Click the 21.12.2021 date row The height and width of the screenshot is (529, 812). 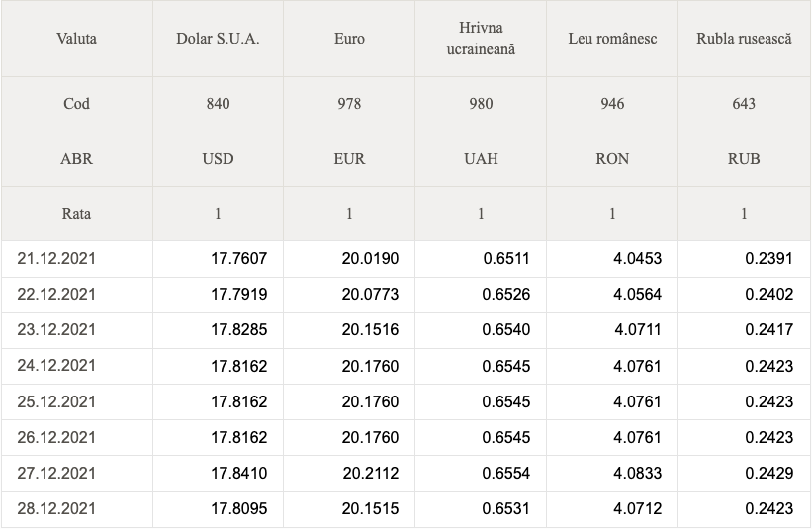pyautogui.click(x=406, y=258)
